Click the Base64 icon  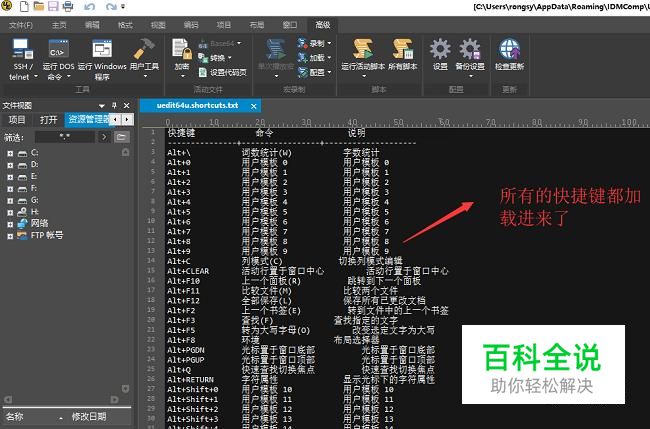click(x=202, y=43)
